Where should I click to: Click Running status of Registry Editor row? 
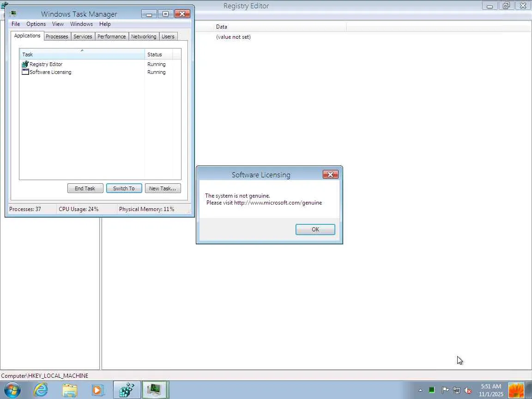pos(157,64)
